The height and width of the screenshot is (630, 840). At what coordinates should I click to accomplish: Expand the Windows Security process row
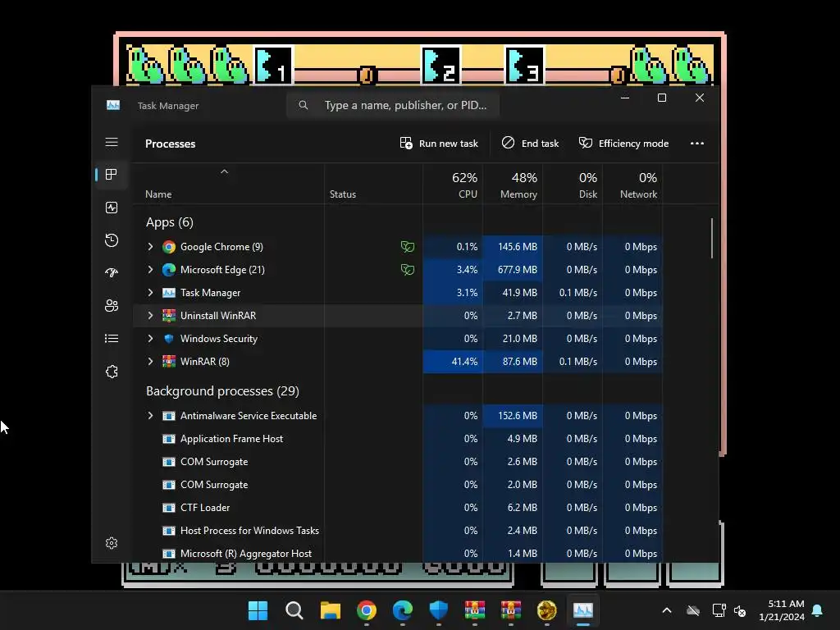coord(151,339)
